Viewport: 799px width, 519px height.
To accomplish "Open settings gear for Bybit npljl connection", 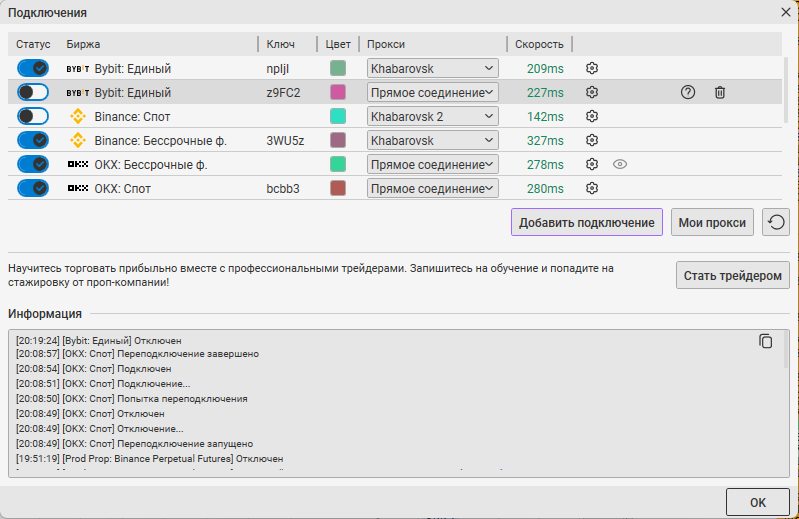I will click(x=592, y=68).
